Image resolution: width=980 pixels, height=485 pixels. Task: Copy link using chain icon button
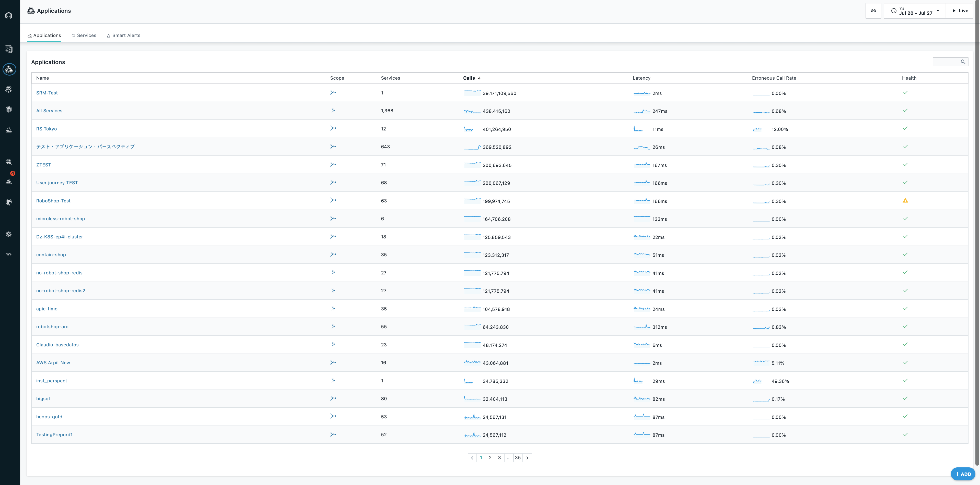(x=873, y=11)
